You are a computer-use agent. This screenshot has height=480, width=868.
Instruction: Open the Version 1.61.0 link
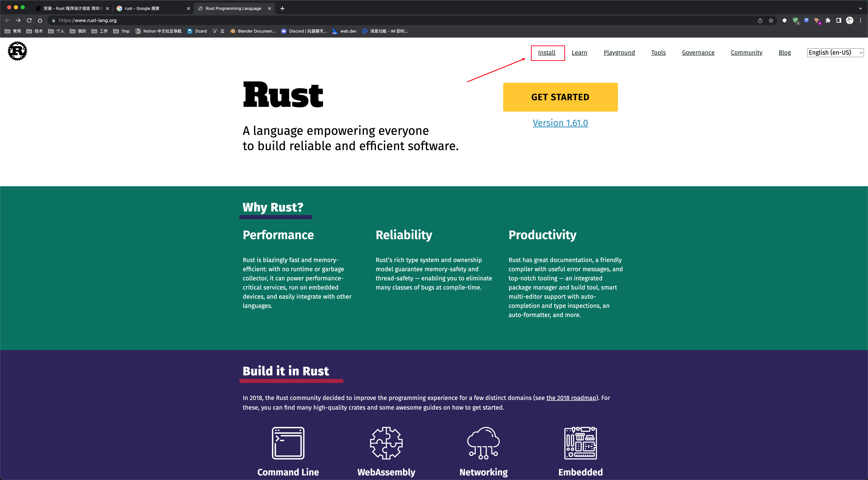click(x=560, y=123)
